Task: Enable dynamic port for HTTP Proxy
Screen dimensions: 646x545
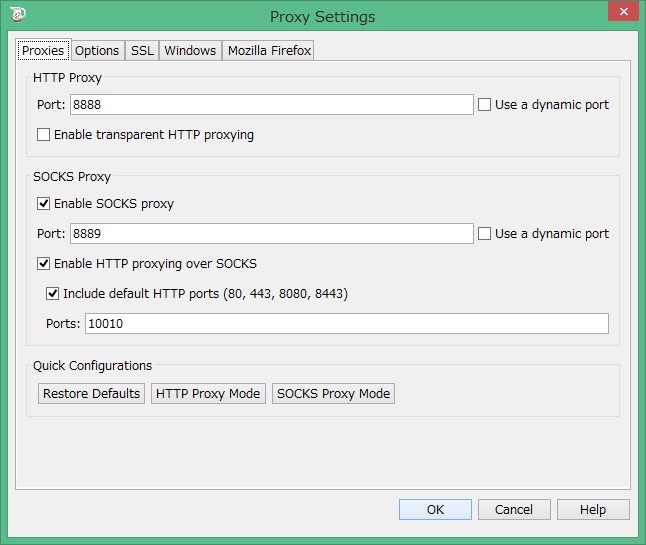Action: click(485, 104)
